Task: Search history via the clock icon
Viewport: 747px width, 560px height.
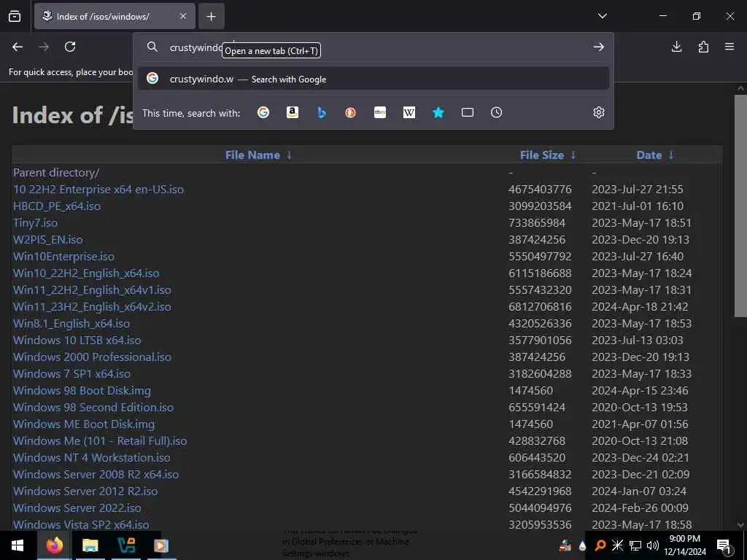Action: click(x=496, y=112)
